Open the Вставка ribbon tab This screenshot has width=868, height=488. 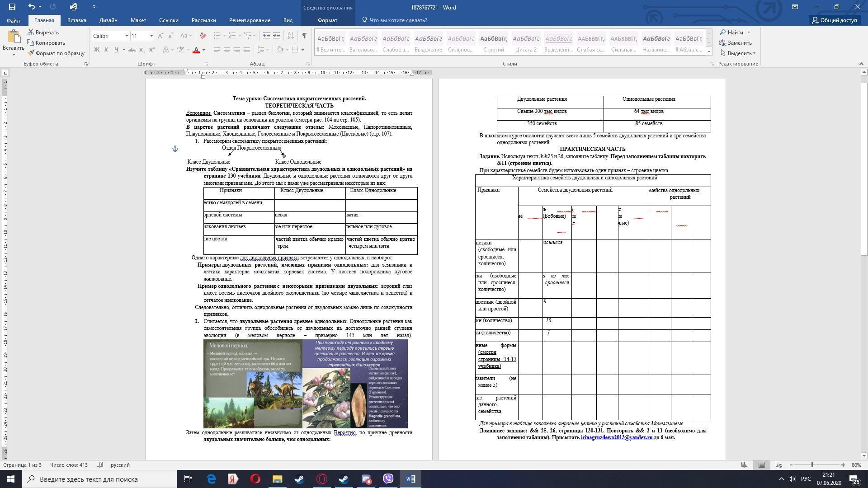[x=76, y=20]
